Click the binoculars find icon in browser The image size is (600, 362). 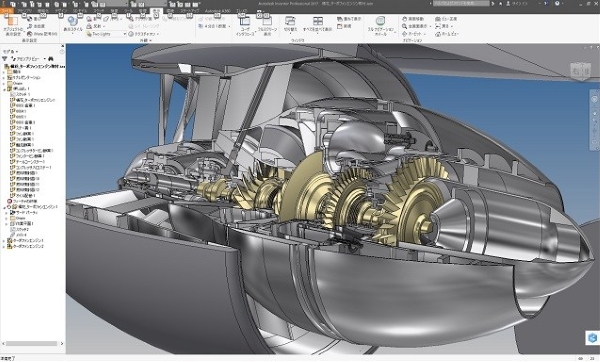(51, 59)
